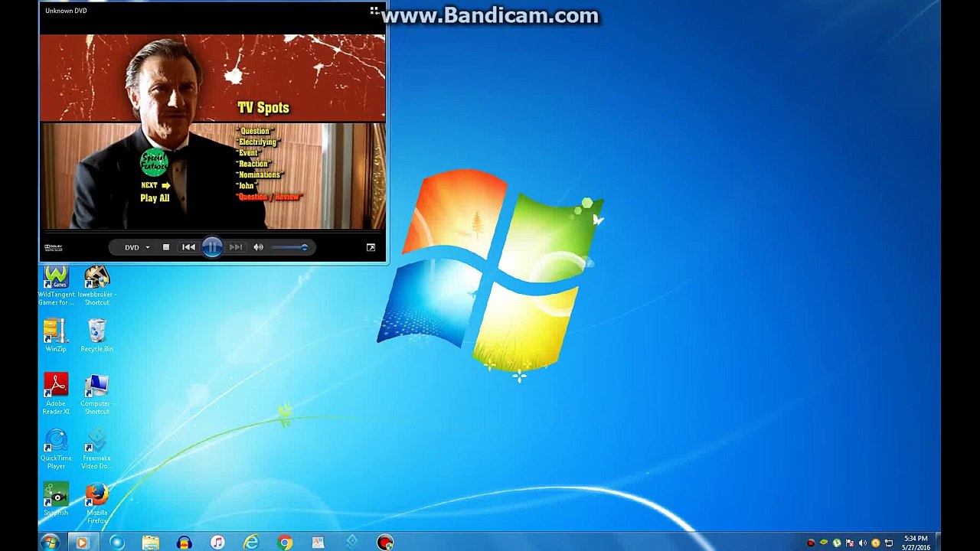This screenshot has height=551, width=980.
Task: Open the clock showing 5:34 PM
Action: [x=916, y=543]
